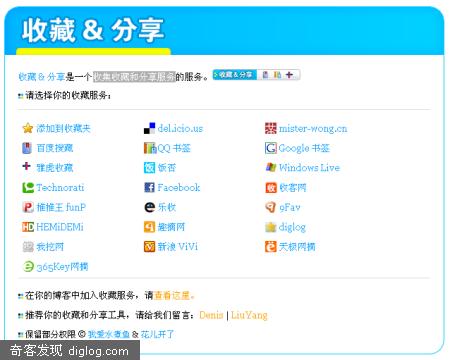Click the 趣摘网 orange icon
450x360 pixels.
[149, 227]
